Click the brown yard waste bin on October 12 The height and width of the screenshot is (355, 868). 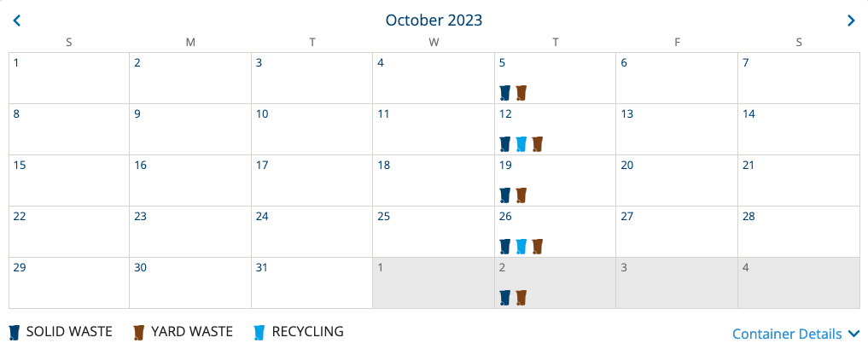click(x=537, y=144)
